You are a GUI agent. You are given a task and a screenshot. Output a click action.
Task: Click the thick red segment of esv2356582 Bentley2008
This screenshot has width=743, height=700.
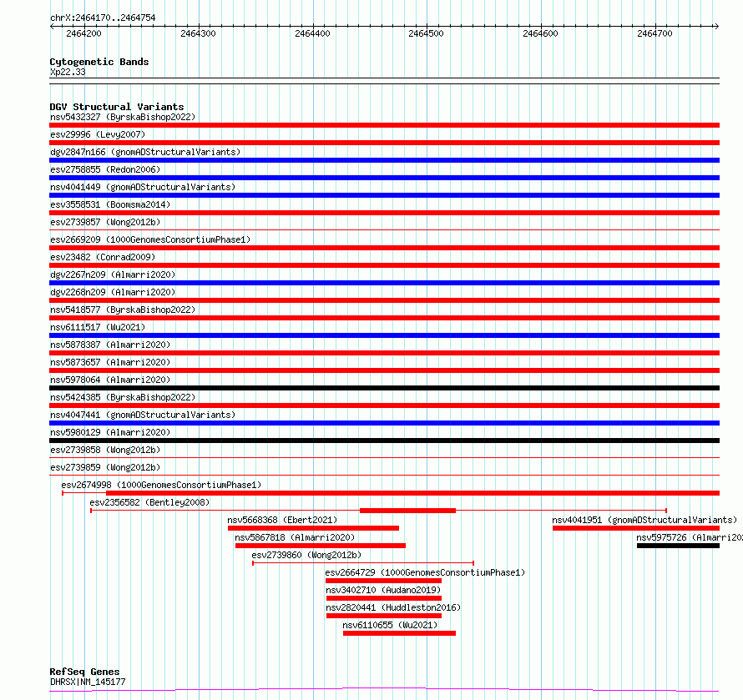pyautogui.click(x=407, y=511)
